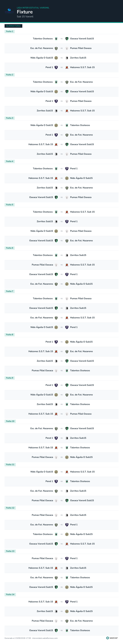Viewport: 123px width, 644px height.
Task: Click the SADCAF logo in the footer
Action: 112,638
